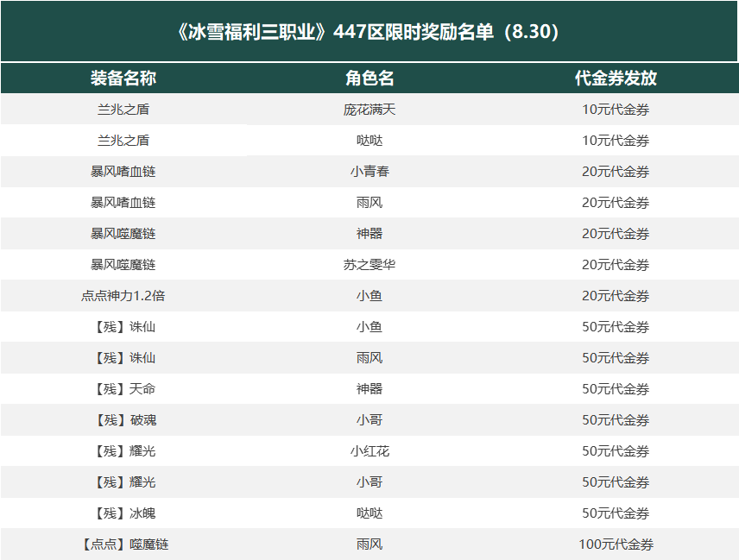The image size is (739, 560).
Task: Click the 100元代金券 voucher cell
Action: click(x=616, y=544)
